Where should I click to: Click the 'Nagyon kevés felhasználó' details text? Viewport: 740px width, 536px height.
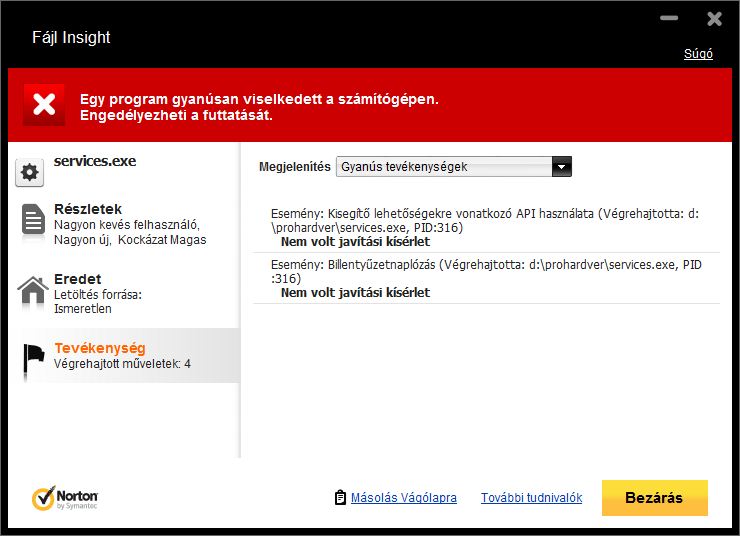pos(126,225)
